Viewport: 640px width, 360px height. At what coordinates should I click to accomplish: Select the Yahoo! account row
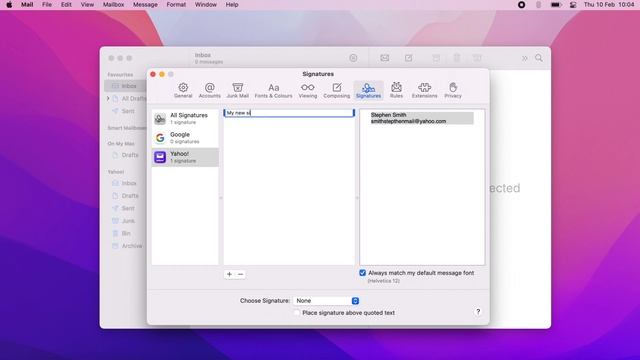pyautogui.click(x=185, y=157)
